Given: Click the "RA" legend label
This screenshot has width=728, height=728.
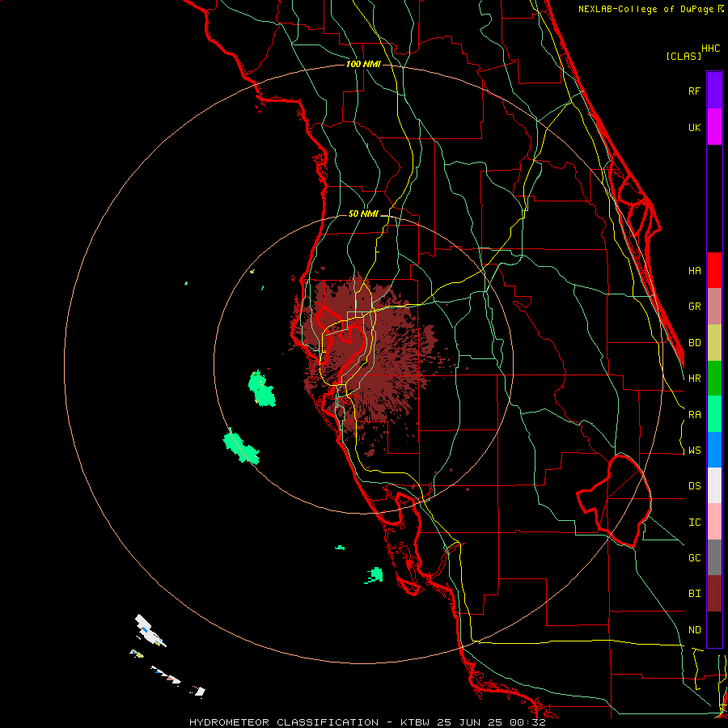Looking at the screenshot, I should 694,415.
